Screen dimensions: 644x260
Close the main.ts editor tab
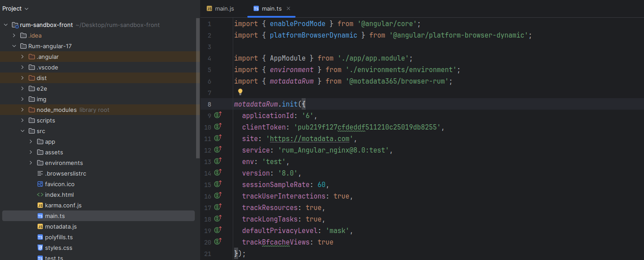(288, 8)
